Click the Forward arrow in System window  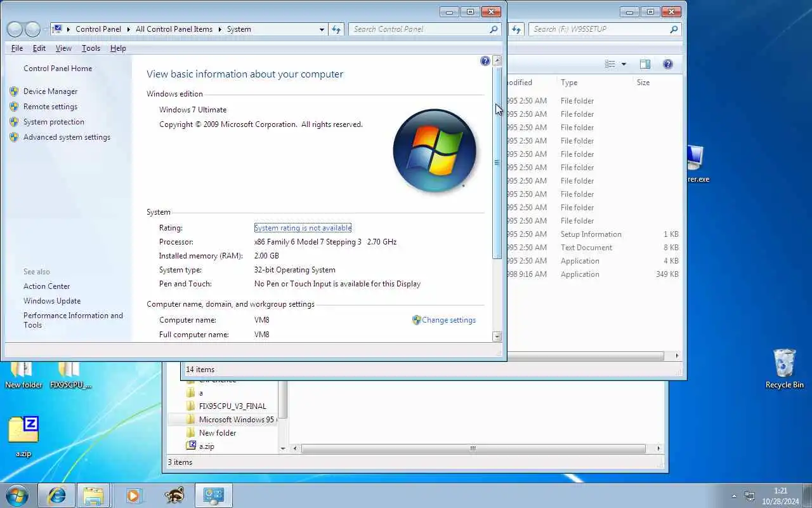coord(32,29)
